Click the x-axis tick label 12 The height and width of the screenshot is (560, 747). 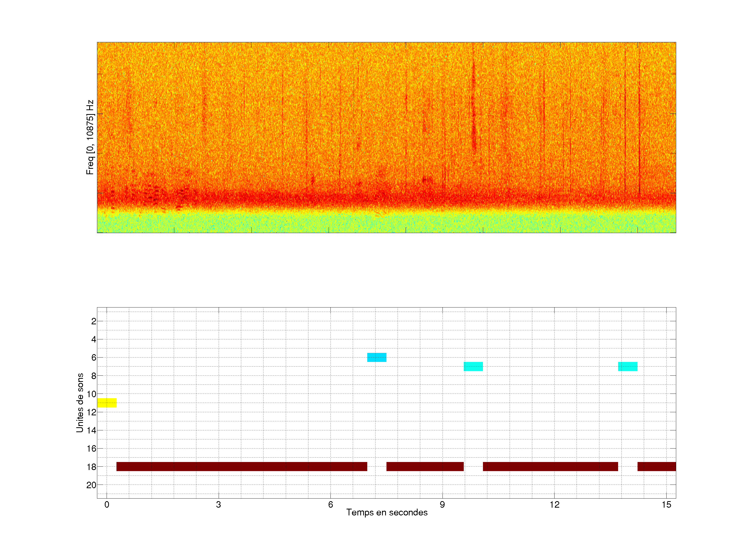554,505
